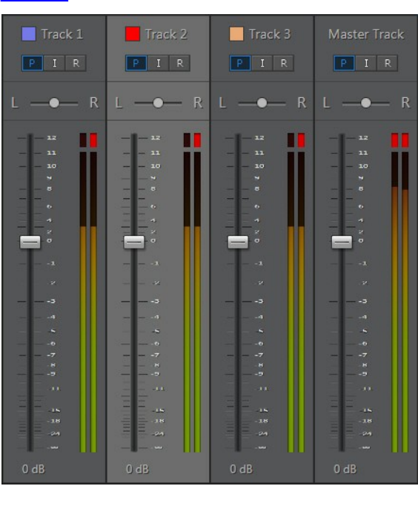Click the 0 dB value under Track 3
The width and height of the screenshot is (418, 532).
tap(241, 469)
